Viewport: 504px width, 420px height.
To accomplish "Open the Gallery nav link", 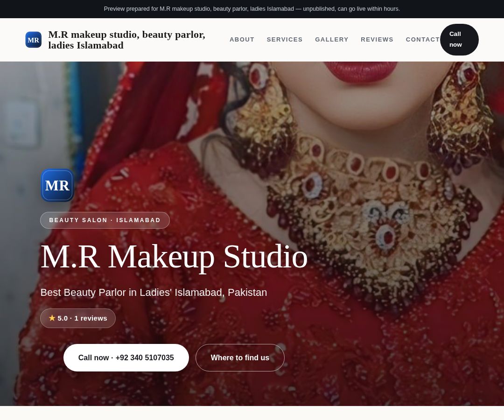I will coord(332,40).
